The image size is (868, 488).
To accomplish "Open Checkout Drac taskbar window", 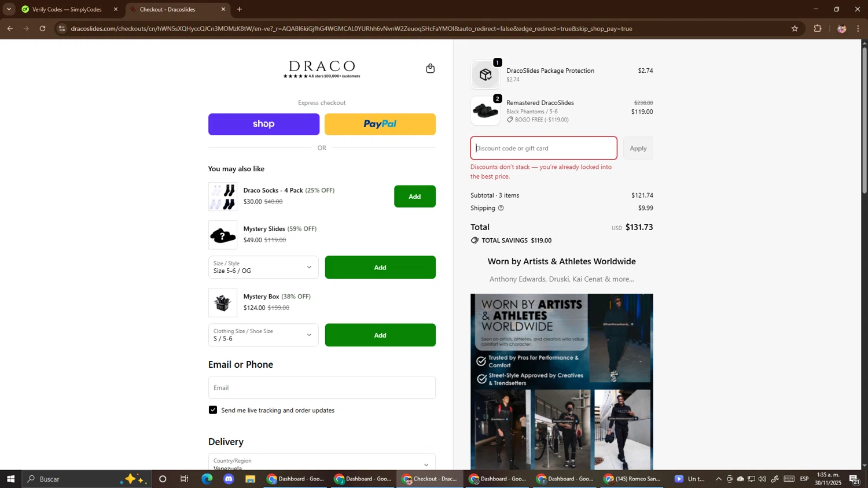I will (x=430, y=479).
